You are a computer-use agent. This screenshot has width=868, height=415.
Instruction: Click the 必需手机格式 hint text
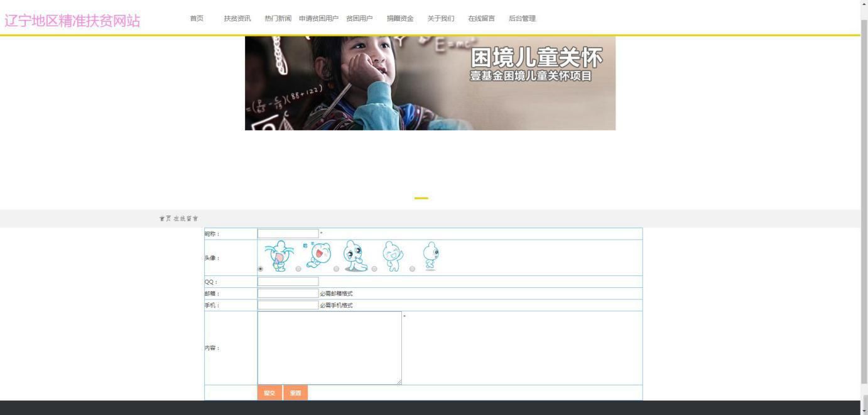click(336, 306)
